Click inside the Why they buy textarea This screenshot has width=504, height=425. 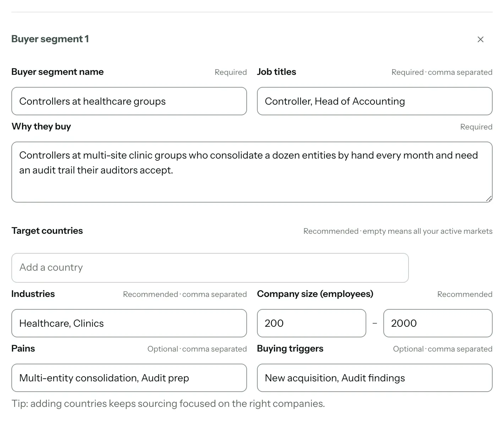tap(252, 172)
